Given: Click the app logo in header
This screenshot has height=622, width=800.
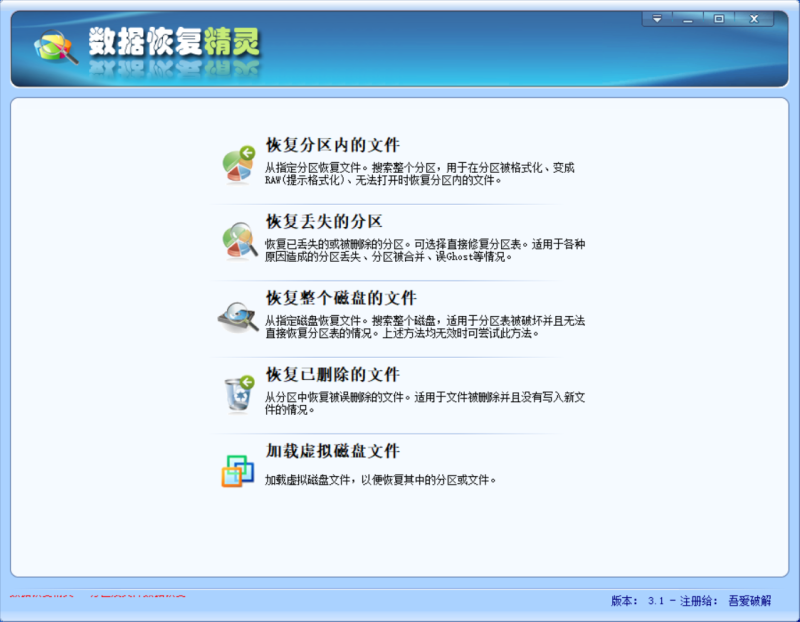Looking at the screenshot, I should tap(56, 47).
